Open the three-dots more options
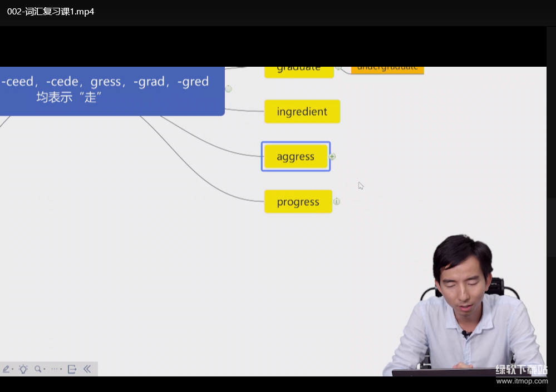This screenshot has width=556, height=392. (55, 369)
